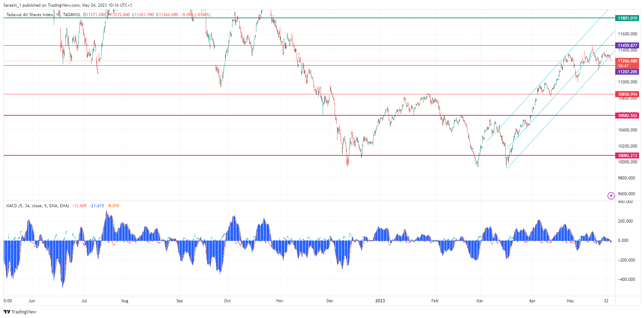Click the MACD axis value 0.000
This screenshot has width=644, height=318.
coord(623,241)
